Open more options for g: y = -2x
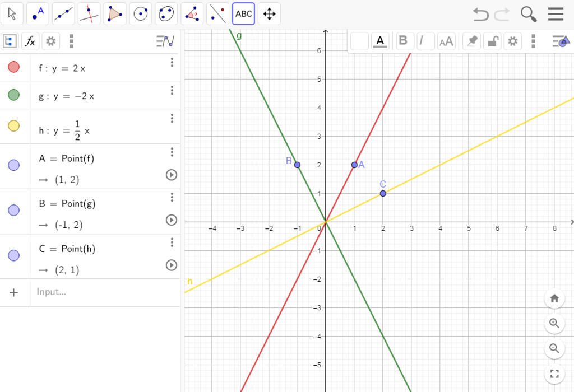 click(172, 90)
